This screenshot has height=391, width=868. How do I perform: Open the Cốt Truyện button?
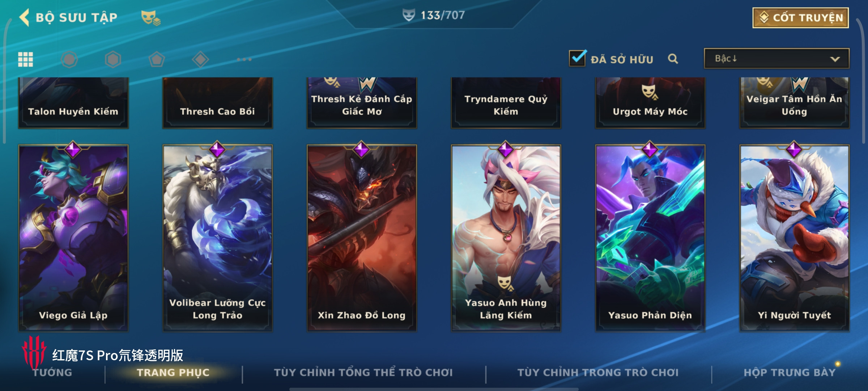coord(801,17)
